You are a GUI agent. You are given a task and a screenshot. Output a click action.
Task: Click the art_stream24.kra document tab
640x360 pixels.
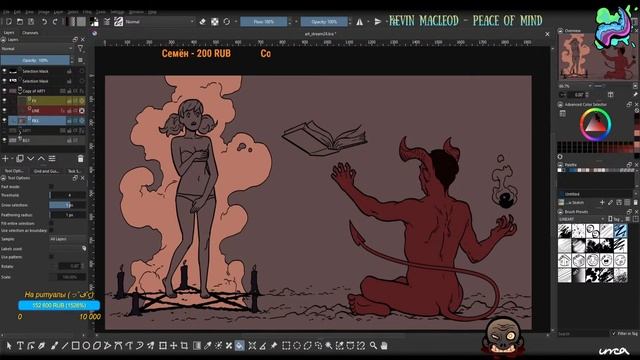320,34
